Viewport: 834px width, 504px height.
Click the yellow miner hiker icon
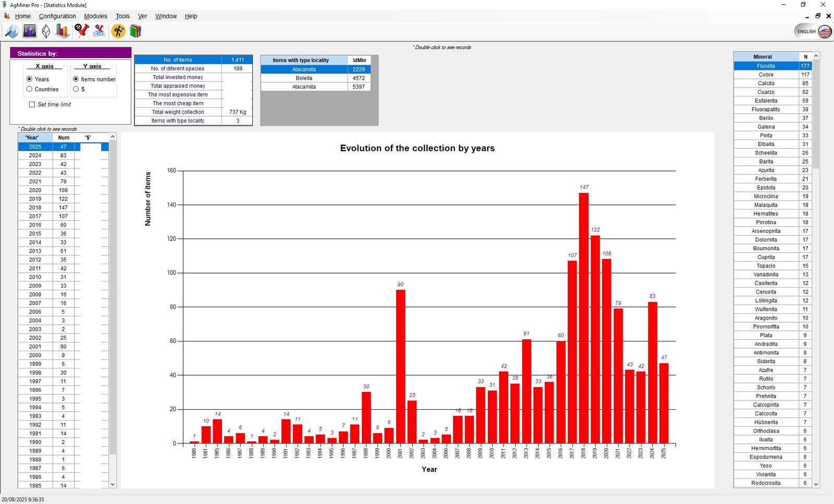pos(118,31)
